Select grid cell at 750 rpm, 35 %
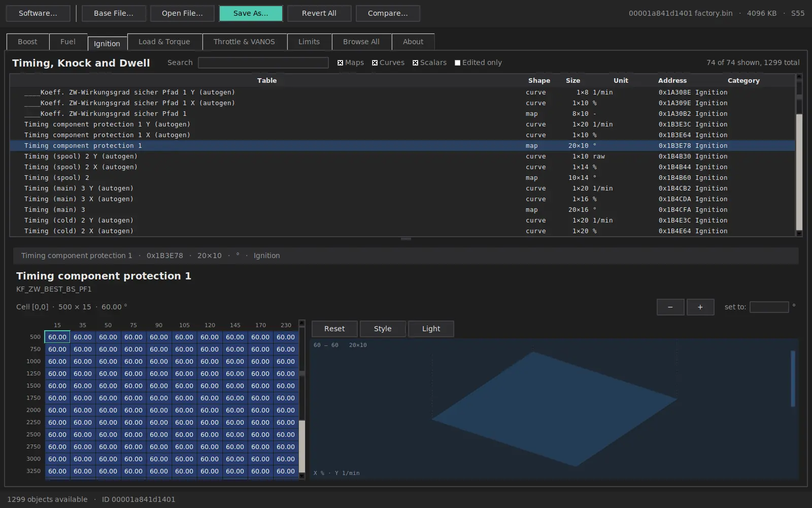 (83, 349)
